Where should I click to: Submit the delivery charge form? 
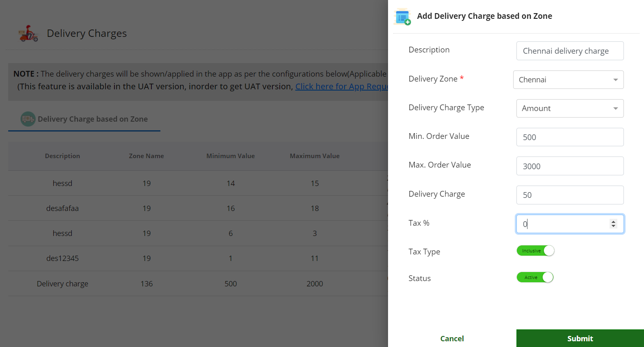(x=580, y=338)
